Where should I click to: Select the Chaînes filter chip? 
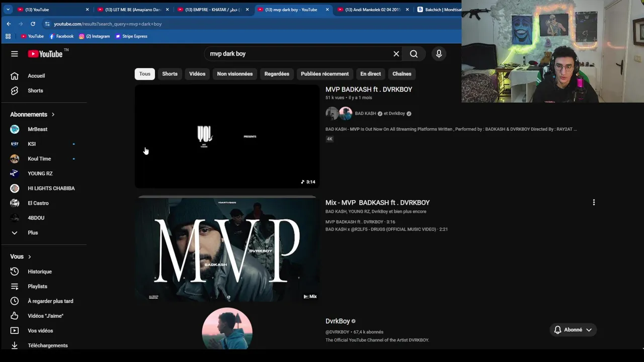click(401, 74)
